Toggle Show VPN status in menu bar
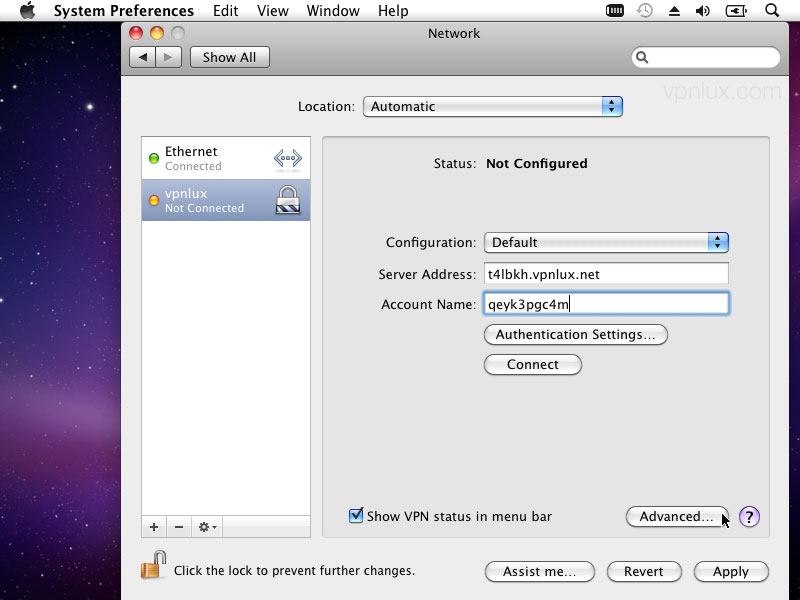800x600 pixels. 356,516
